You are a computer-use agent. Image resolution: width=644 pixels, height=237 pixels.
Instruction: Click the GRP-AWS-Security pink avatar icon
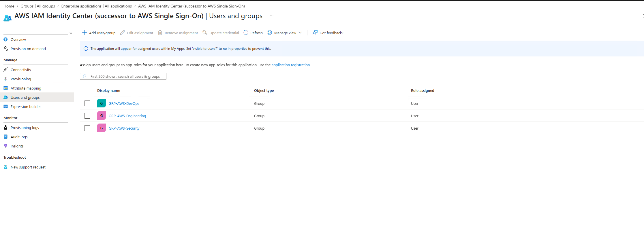coord(102,128)
